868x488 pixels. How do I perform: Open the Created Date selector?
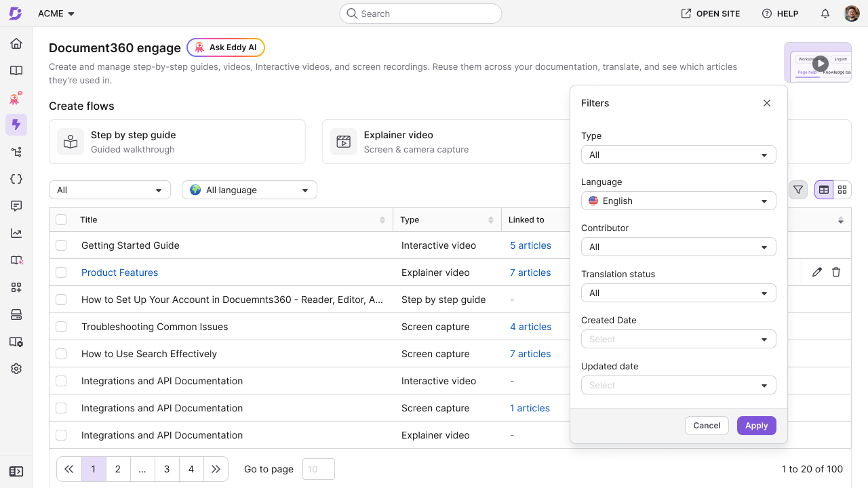click(x=679, y=339)
